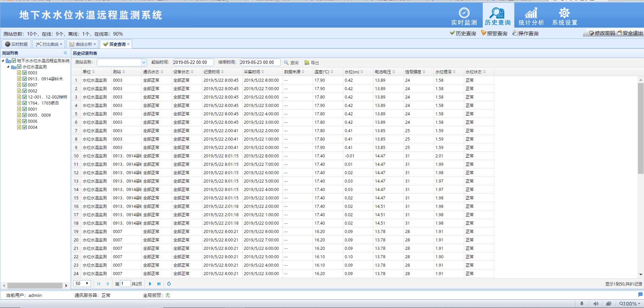Collapse the 测站列表 side panel
The height and width of the screenshot is (308, 644).
click(x=66, y=53)
